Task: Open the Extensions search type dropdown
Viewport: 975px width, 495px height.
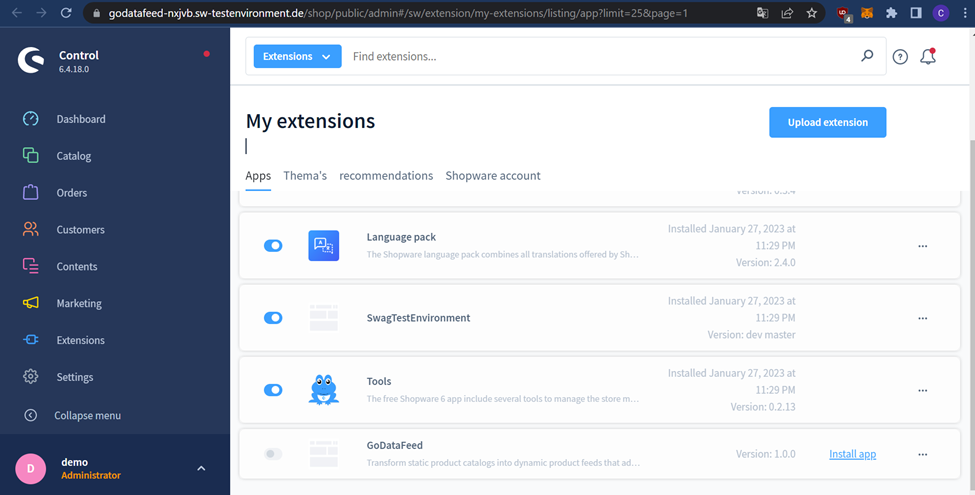Action: click(x=297, y=56)
